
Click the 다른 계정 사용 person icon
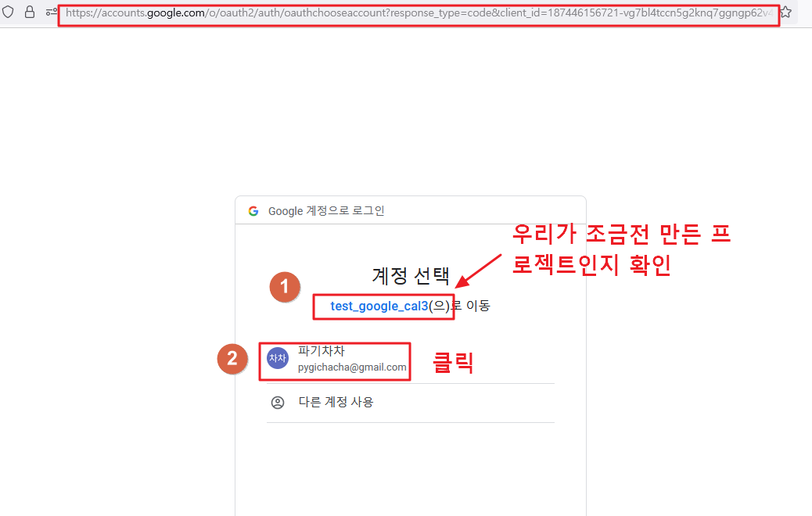pos(278,403)
